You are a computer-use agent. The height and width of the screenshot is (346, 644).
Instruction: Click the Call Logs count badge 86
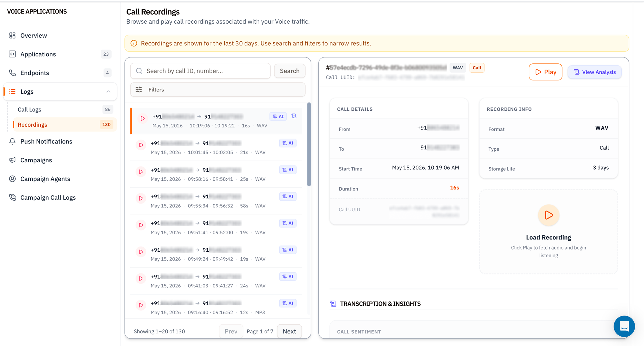point(108,109)
